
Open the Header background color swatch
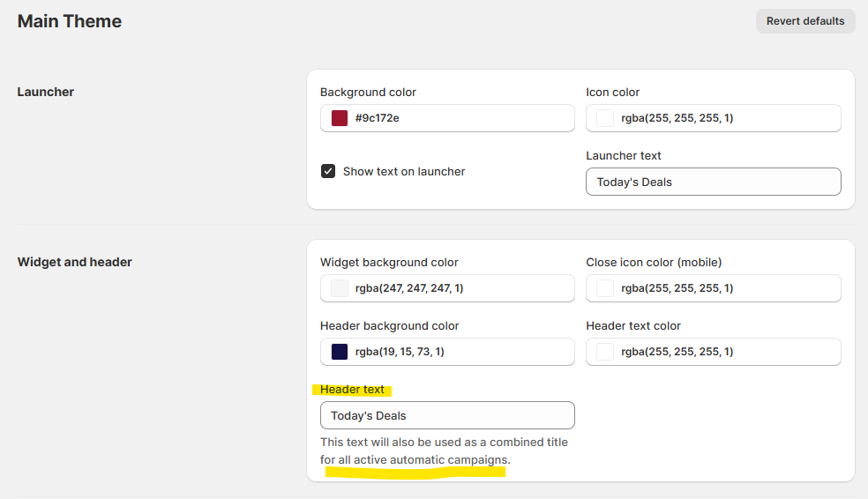340,352
